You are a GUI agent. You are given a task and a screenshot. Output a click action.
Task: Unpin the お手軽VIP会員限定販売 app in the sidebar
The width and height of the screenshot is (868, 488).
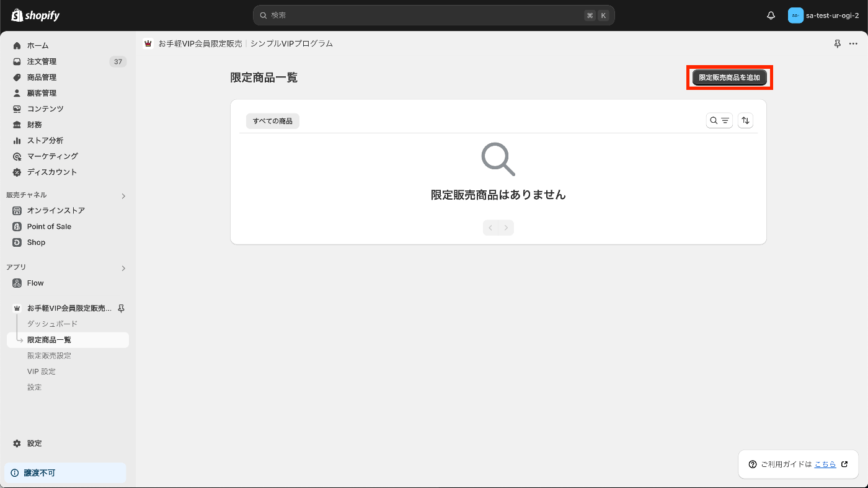(x=121, y=308)
